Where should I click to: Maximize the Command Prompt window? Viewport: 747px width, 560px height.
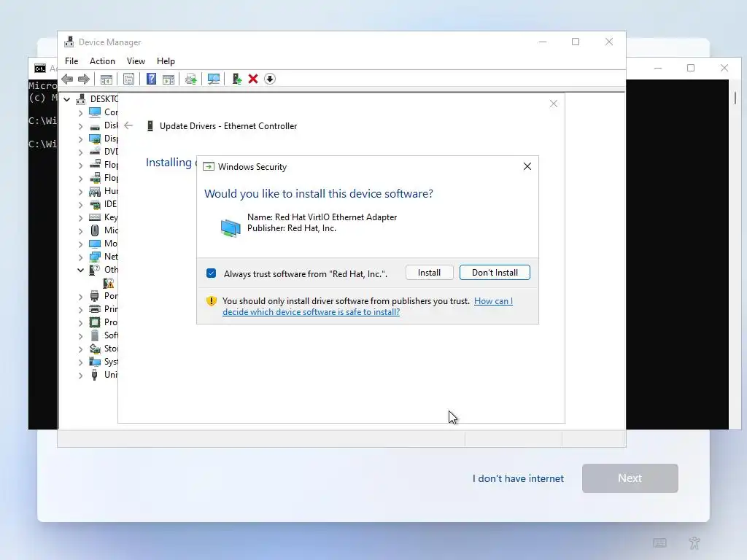pos(691,68)
